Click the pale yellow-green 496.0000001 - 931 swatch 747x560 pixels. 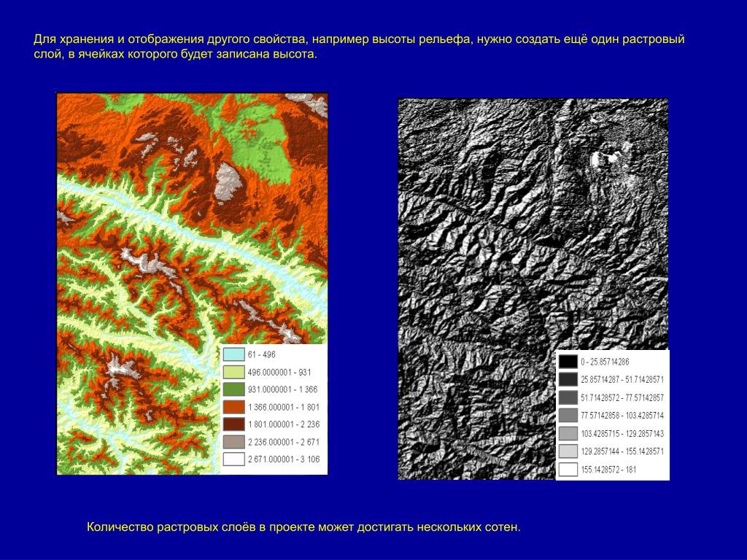click(233, 372)
